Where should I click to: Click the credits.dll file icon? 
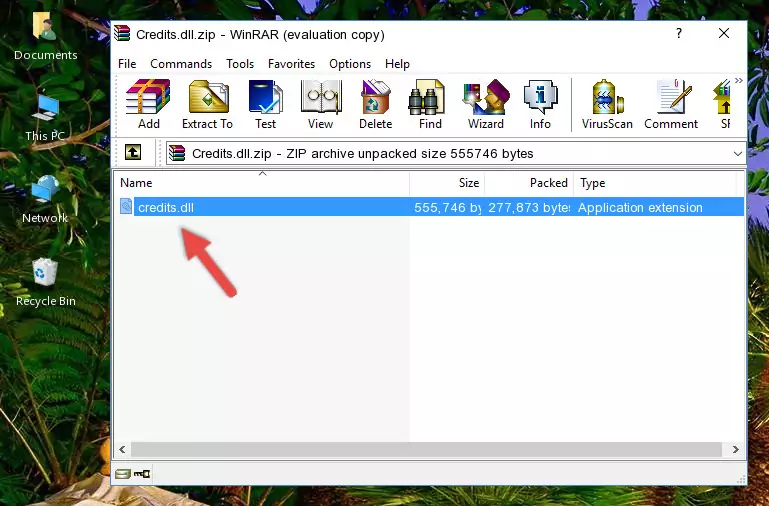[x=126, y=206]
